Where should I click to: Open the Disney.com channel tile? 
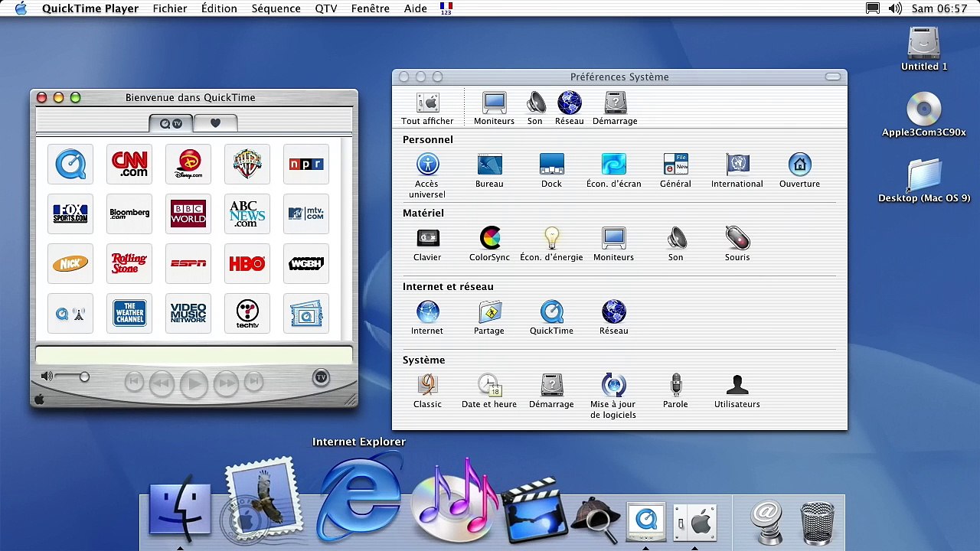click(x=188, y=164)
